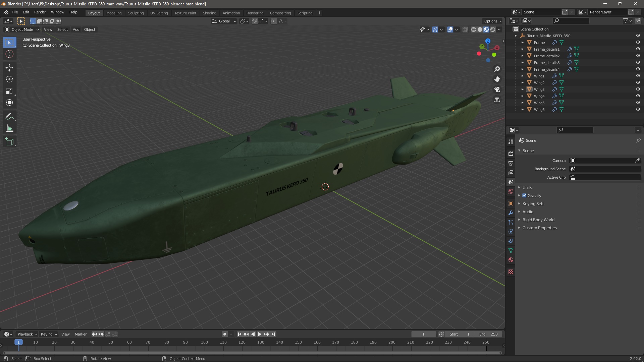Select the Annotate tool
644x362 pixels.
(9, 116)
